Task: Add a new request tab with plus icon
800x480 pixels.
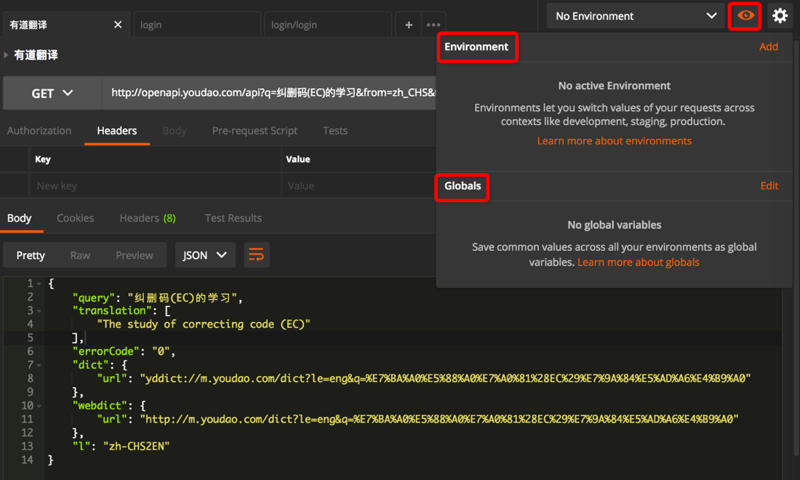Action: pyautogui.click(x=409, y=24)
